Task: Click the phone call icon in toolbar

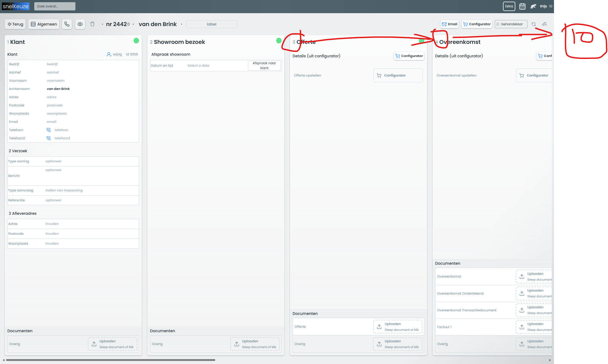Action: pyautogui.click(x=67, y=24)
